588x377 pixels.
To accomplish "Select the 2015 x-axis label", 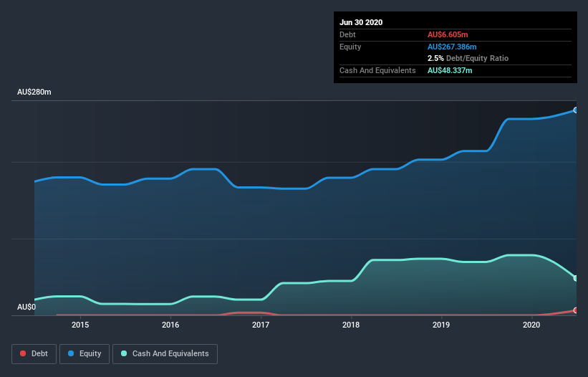I will (x=80, y=325).
